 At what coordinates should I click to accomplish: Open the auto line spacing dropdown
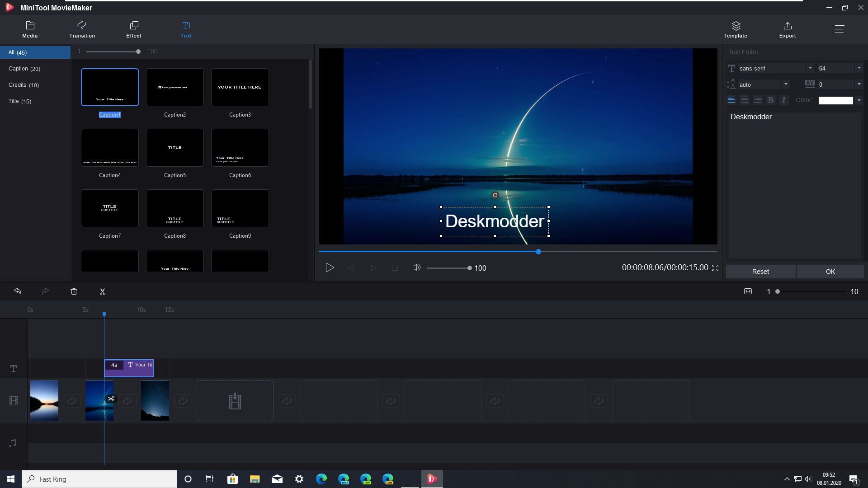[786, 84]
